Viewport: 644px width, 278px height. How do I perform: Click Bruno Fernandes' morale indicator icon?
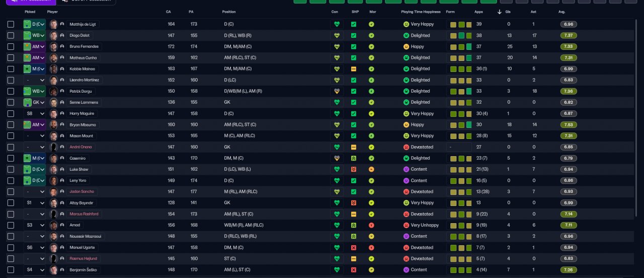[371, 46]
